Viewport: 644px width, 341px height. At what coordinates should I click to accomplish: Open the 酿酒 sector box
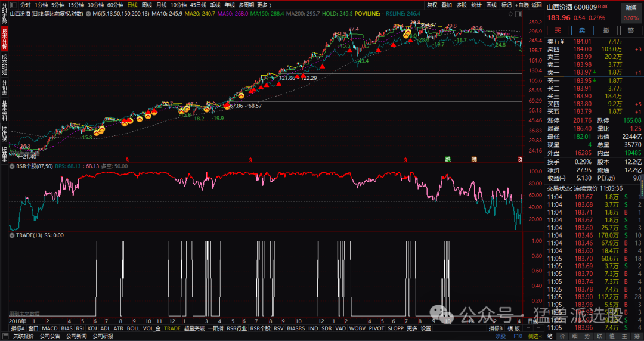631,13
